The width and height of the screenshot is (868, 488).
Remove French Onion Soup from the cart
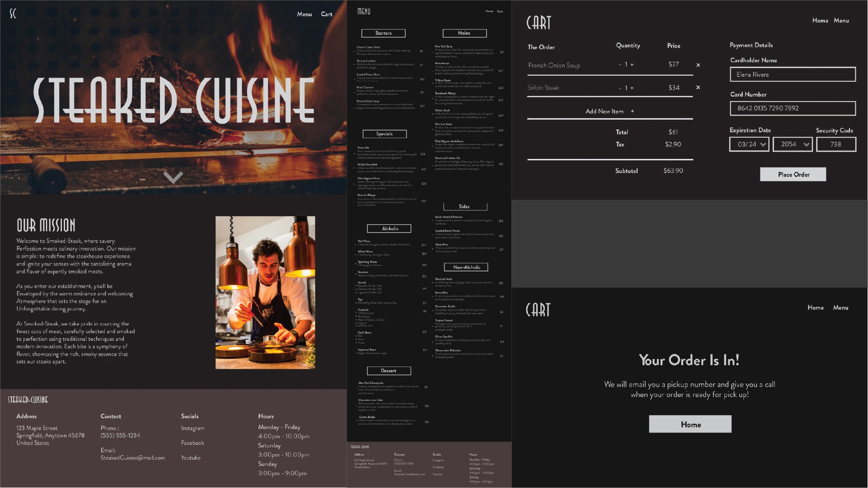(698, 65)
